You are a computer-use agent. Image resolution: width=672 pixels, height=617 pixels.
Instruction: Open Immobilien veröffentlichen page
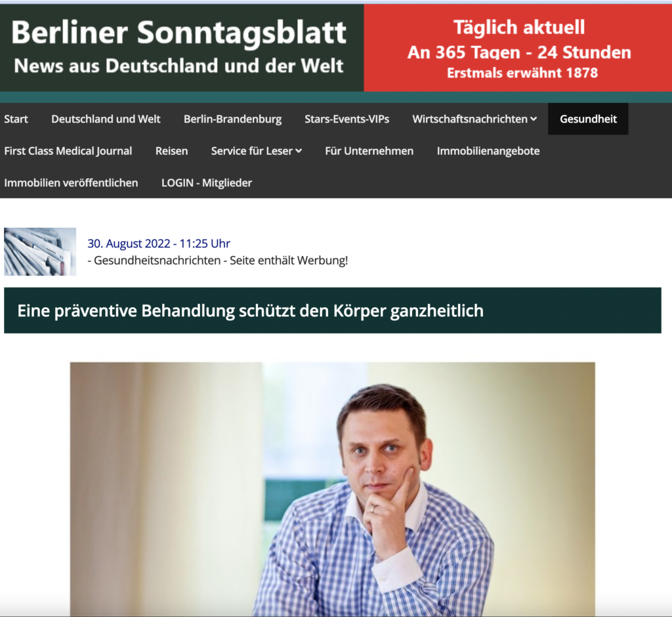coord(71,182)
